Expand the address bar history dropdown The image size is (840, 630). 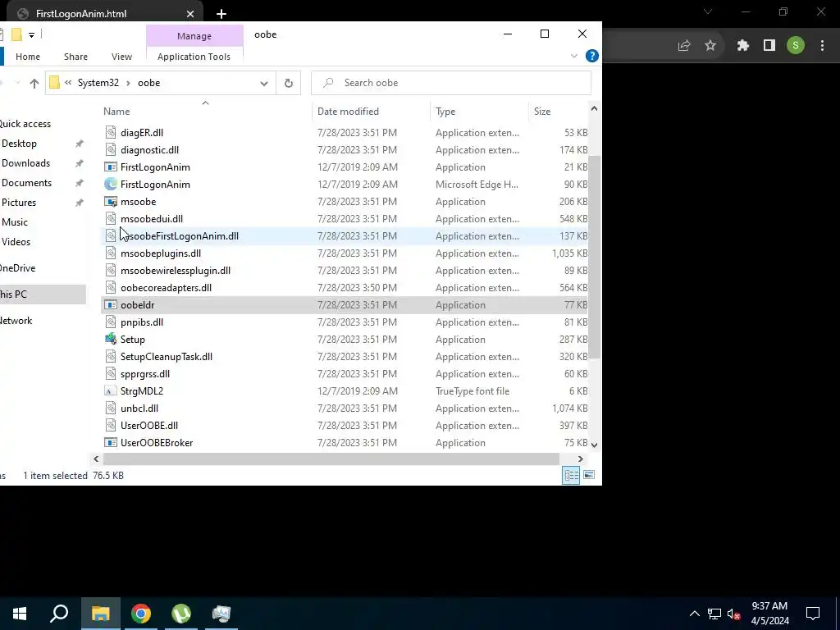[263, 83]
